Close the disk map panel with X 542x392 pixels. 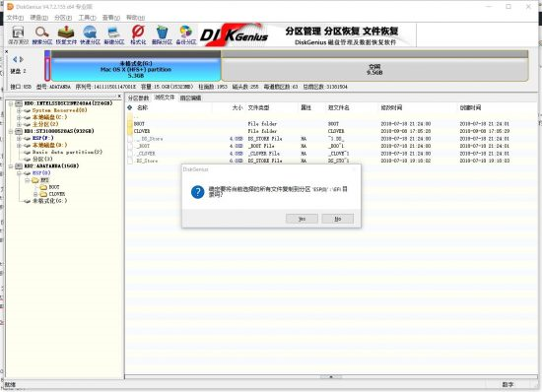(6, 51)
